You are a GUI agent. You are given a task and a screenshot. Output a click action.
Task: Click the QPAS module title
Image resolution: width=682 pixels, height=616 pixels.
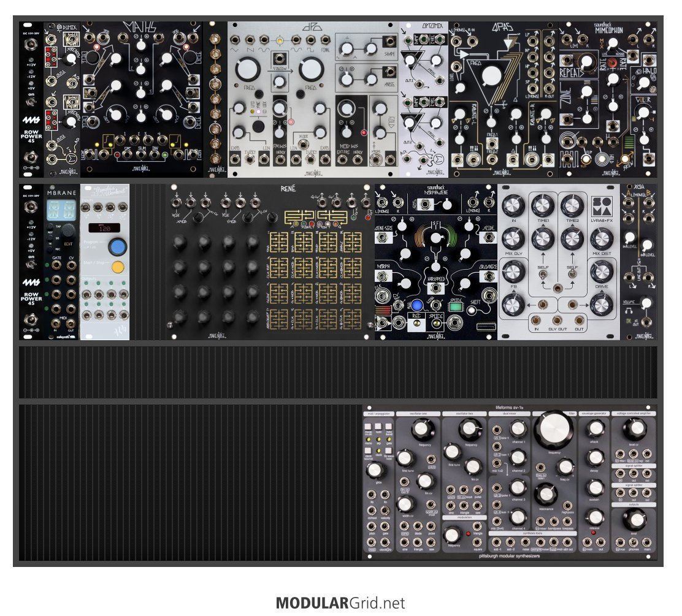coord(502,28)
